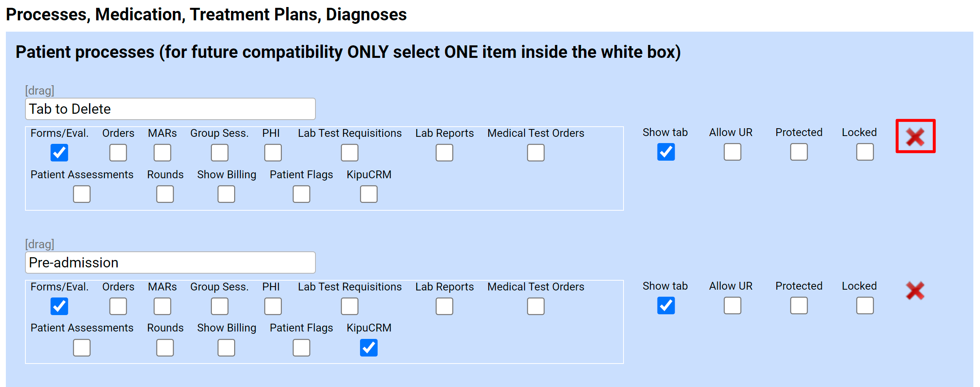Screen dimensions: 980x387
Task: Click the red X next to Pre-admission row
Action: [x=916, y=291]
